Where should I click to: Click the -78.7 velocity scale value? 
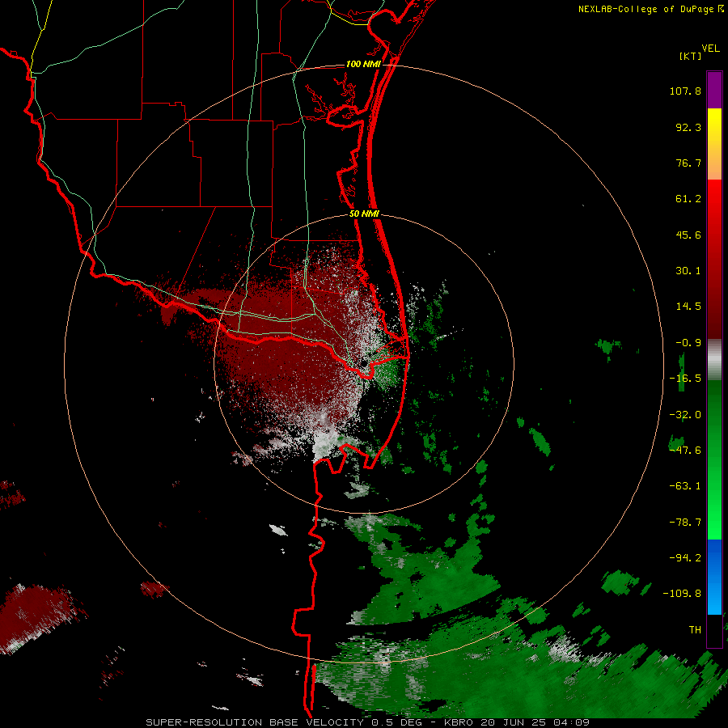click(x=685, y=523)
